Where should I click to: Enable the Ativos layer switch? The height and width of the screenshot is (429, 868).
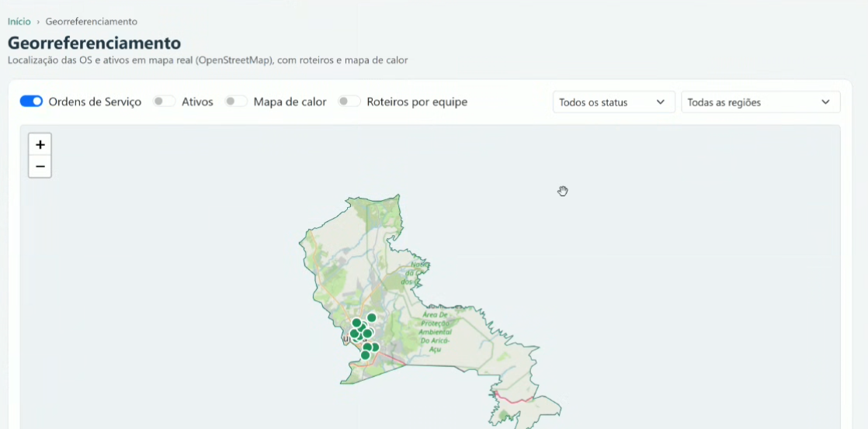165,101
